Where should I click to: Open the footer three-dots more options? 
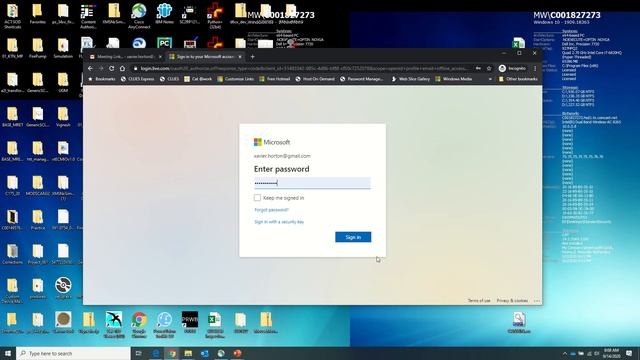[x=537, y=300]
